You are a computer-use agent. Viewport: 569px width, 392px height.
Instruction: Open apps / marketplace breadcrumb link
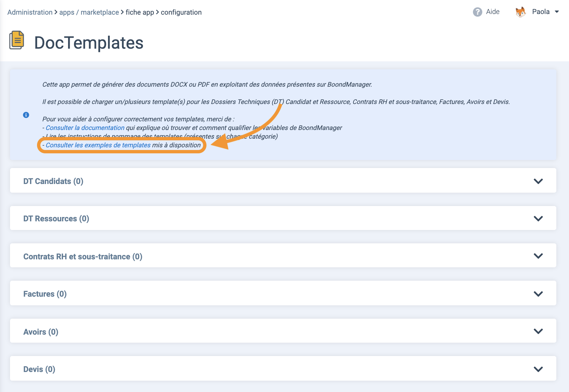[89, 12]
